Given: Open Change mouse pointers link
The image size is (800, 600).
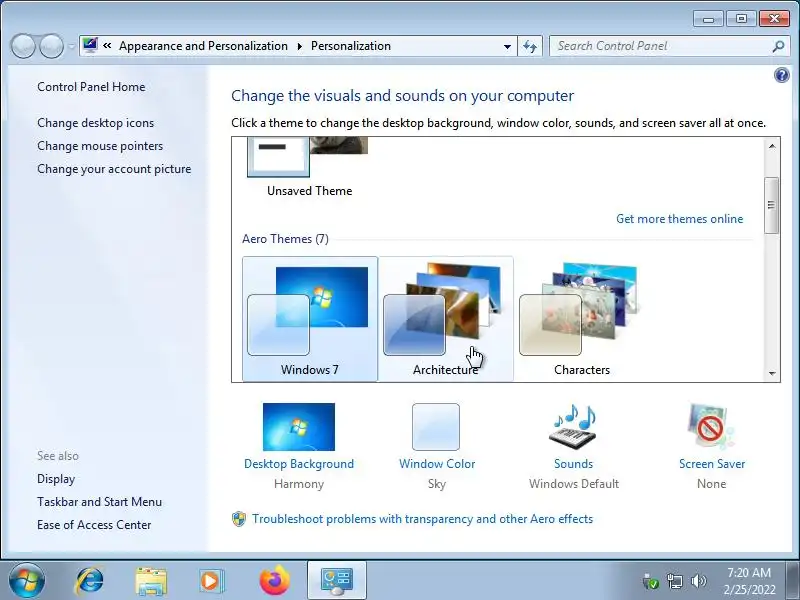Looking at the screenshot, I should 100,146.
